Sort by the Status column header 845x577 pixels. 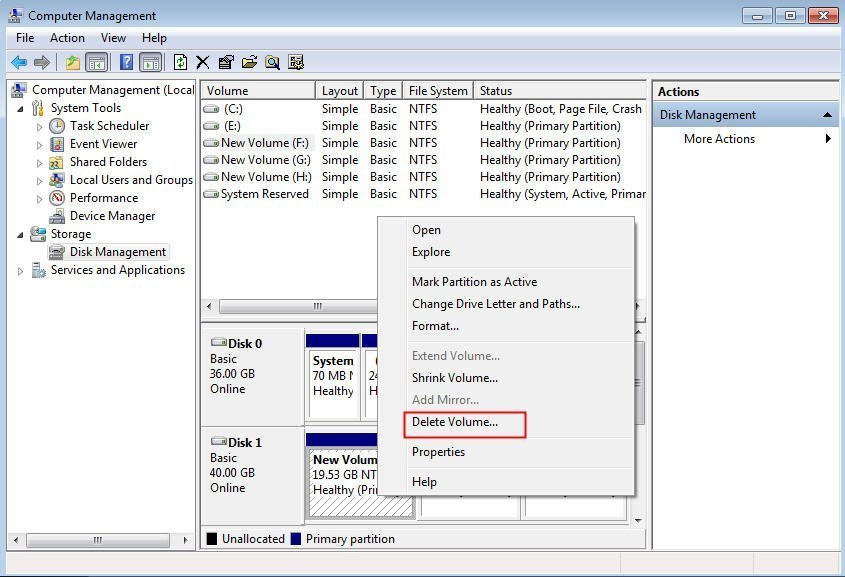point(559,91)
